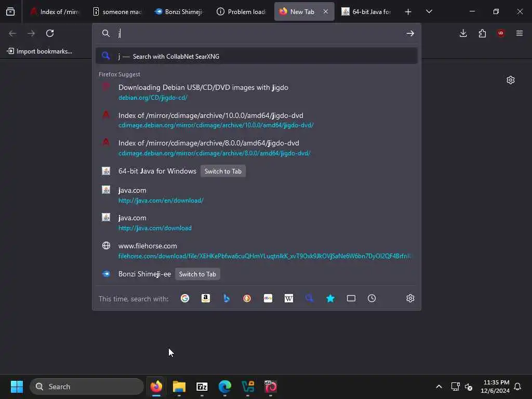Image resolution: width=532 pixels, height=399 pixels.
Task: Open the uBlock Origin extension
Action: pos(501,33)
